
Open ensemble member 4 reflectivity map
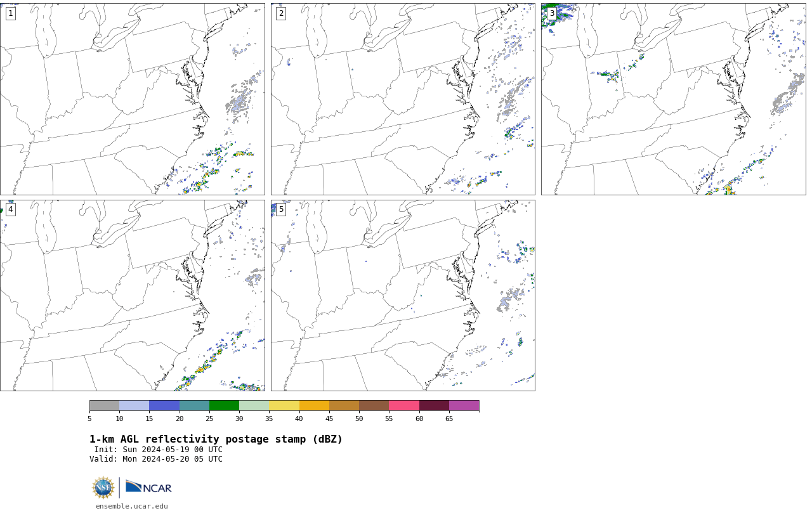click(x=133, y=295)
